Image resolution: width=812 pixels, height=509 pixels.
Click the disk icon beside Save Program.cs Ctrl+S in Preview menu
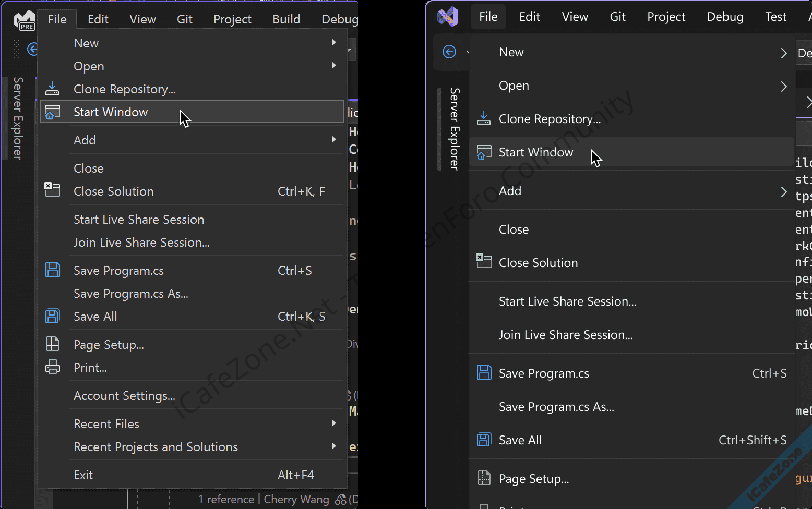coord(53,270)
